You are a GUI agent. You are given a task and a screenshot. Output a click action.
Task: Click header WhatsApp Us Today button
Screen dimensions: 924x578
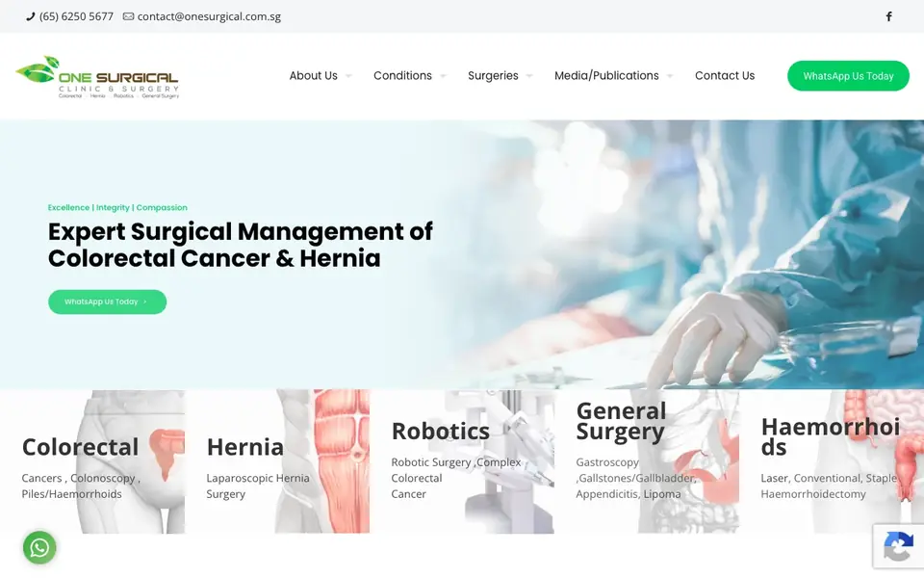pos(848,76)
